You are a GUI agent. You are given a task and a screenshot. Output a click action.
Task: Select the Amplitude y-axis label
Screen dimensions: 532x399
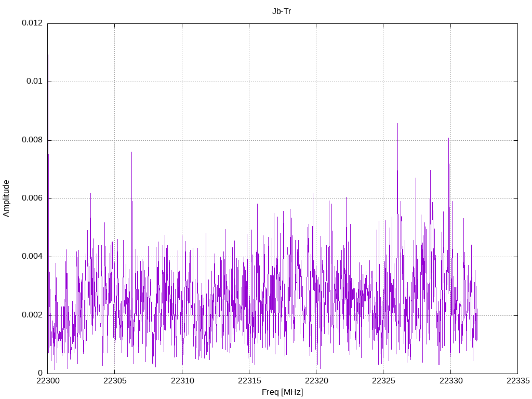(x=6, y=198)
